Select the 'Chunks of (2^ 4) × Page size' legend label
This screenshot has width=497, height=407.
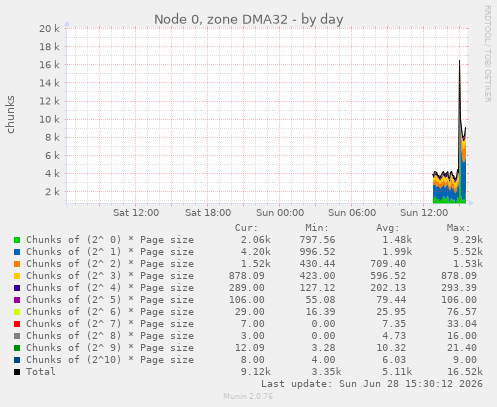click(110, 288)
